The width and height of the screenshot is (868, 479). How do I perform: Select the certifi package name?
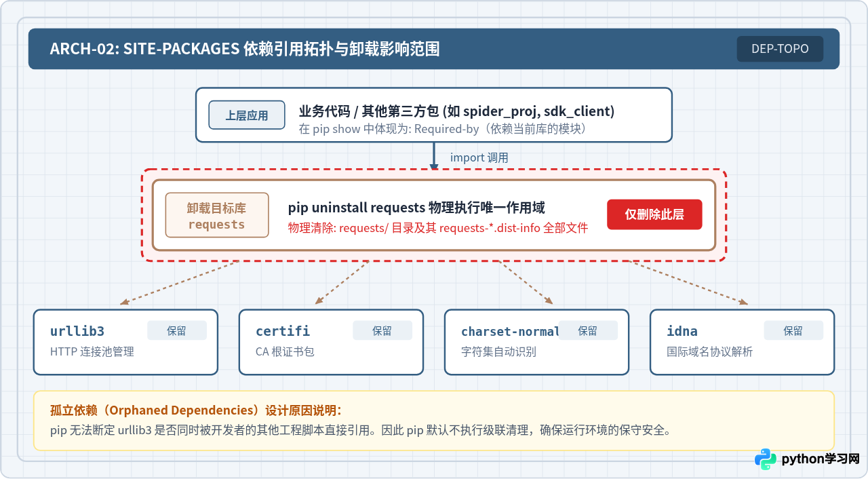tap(283, 331)
